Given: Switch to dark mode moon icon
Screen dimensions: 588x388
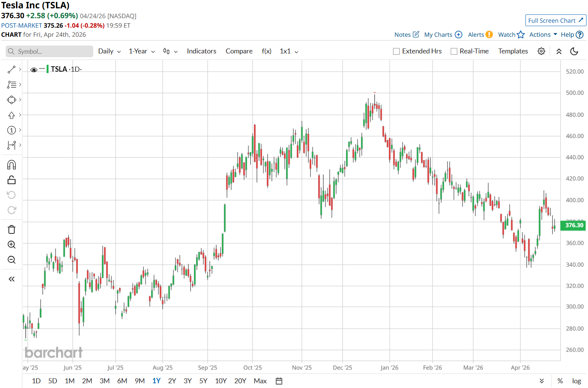Looking at the screenshot, I should point(574,51).
